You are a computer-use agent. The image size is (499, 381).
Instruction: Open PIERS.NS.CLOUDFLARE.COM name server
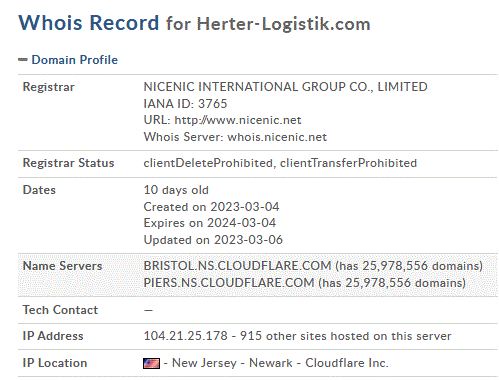(x=229, y=283)
